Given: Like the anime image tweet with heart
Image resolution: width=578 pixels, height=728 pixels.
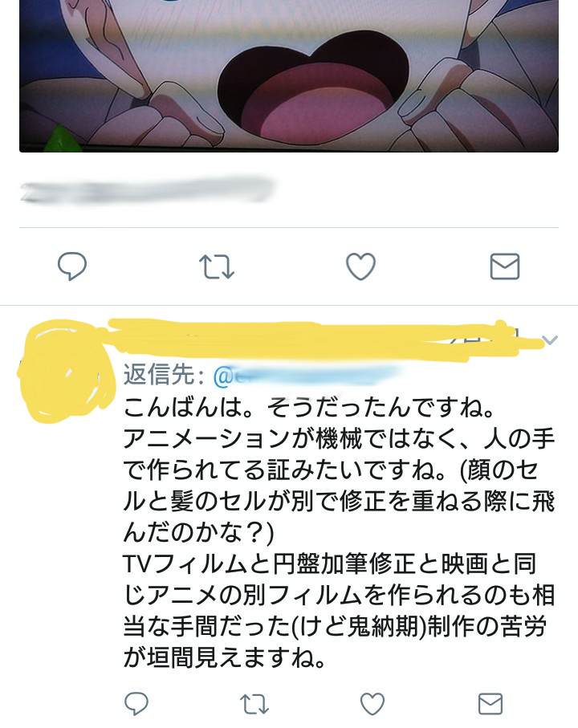Looking at the screenshot, I should tap(360, 266).
